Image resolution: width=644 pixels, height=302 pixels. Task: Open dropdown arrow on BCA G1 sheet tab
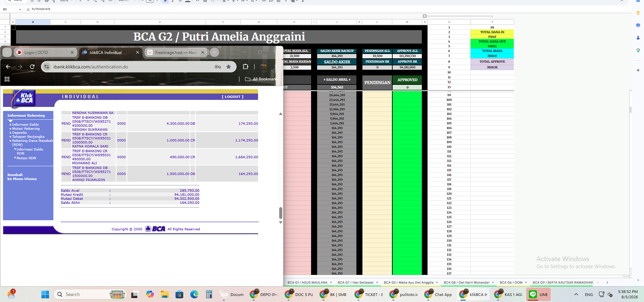click(331, 283)
